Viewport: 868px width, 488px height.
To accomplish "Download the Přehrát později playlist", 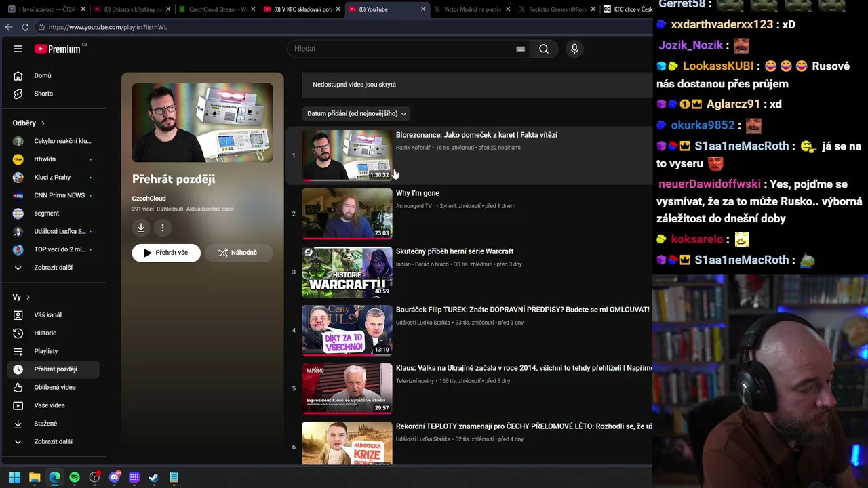I will 141,228.
